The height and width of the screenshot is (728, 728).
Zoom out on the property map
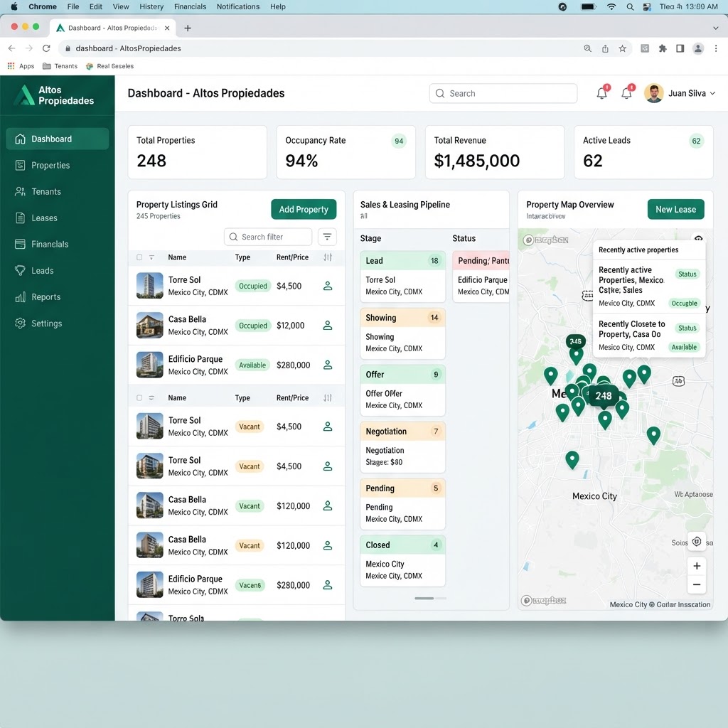[x=697, y=584]
